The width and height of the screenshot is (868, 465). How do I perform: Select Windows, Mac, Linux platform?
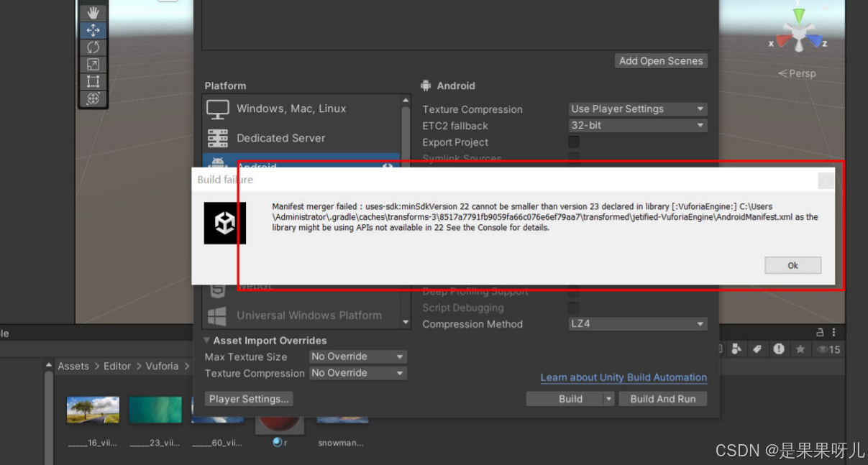[301, 109]
